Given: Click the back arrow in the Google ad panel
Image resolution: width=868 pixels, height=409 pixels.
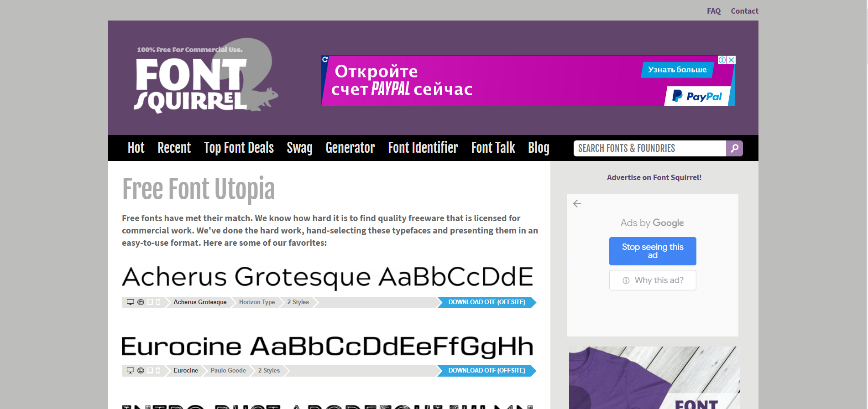Looking at the screenshot, I should click(x=577, y=203).
